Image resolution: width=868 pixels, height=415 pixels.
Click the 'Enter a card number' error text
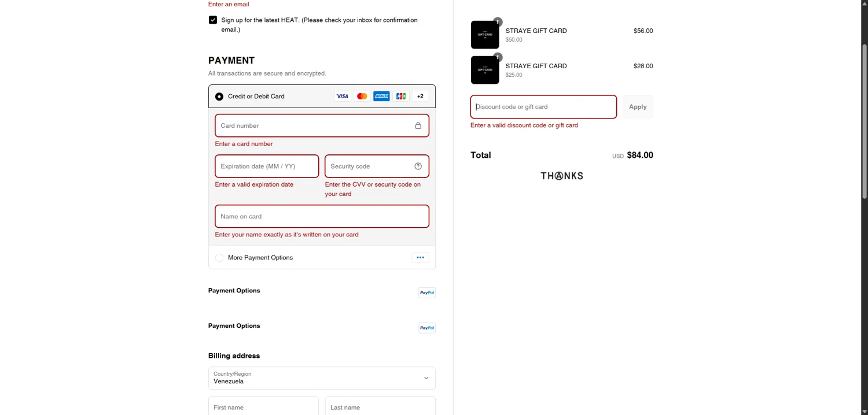coord(244,144)
